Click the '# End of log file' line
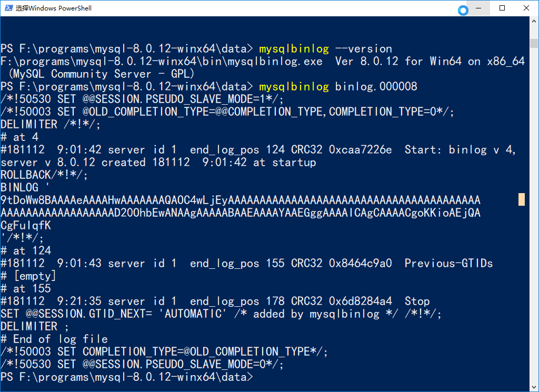This screenshot has height=392, width=539. [54, 339]
